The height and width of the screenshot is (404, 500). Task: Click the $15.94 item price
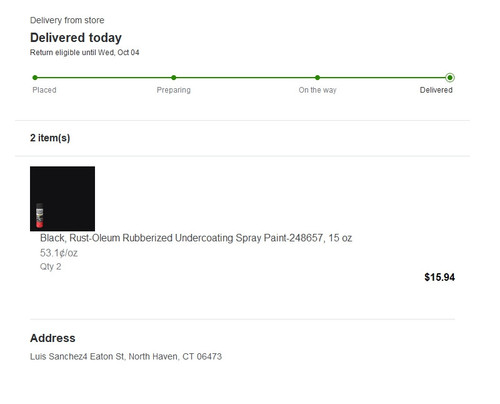(x=439, y=277)
